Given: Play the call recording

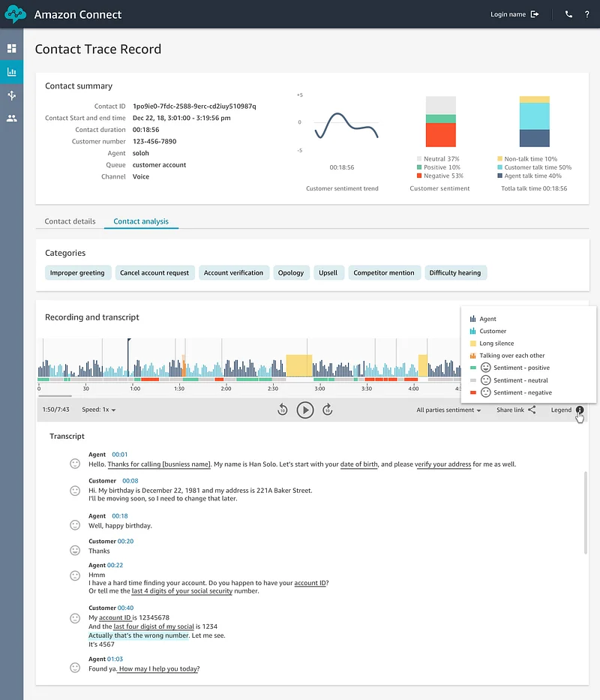Looking at the screenshot, I should [305, 410].
